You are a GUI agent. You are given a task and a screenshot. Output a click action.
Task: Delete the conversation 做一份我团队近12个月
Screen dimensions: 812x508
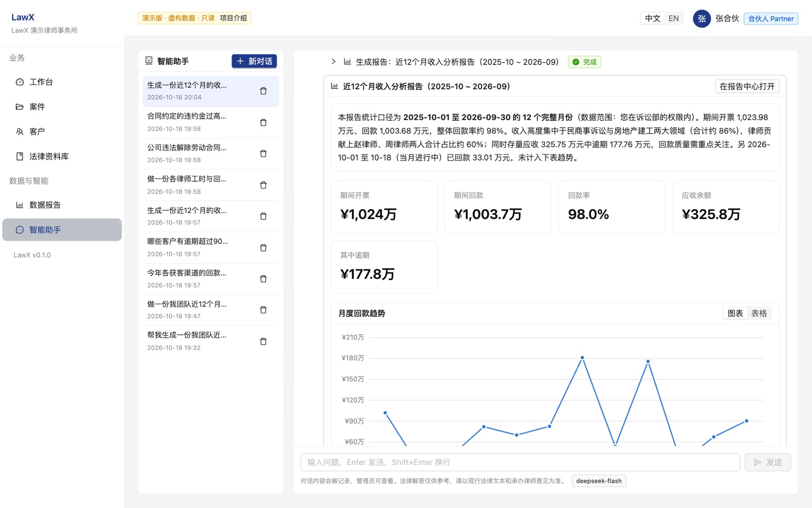(x=263, y=310)
